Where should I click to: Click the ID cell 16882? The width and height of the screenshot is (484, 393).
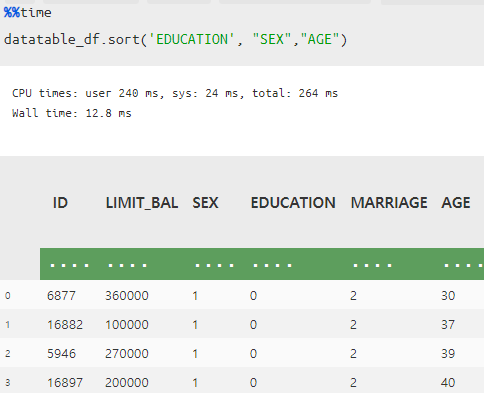[65, 325]
